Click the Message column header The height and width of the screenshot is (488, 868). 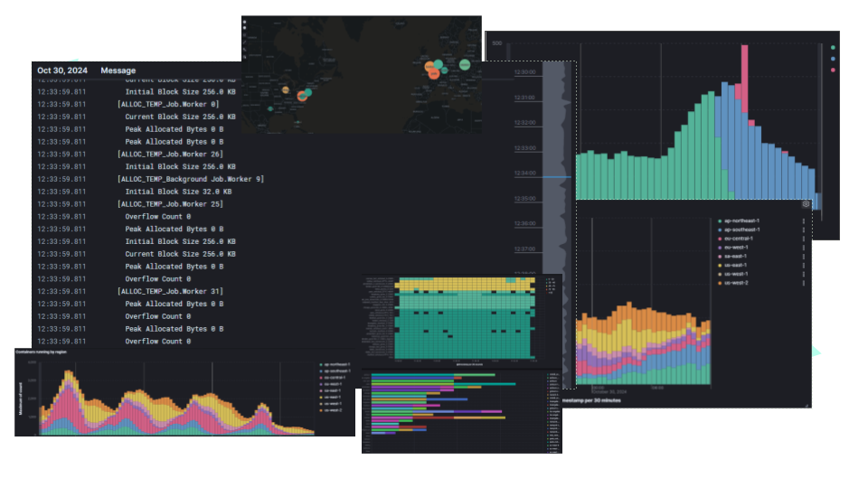(x=118, y=70)
